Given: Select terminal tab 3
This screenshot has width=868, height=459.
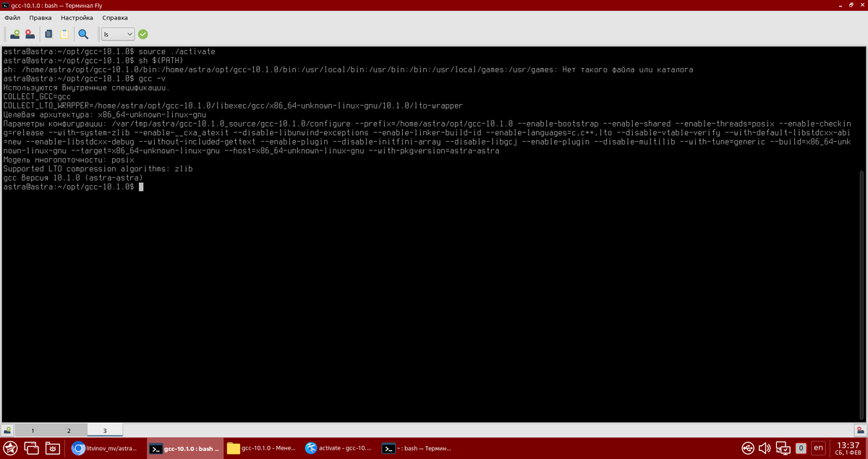Looking at the screenshot, I should click(x=104, y=430).
